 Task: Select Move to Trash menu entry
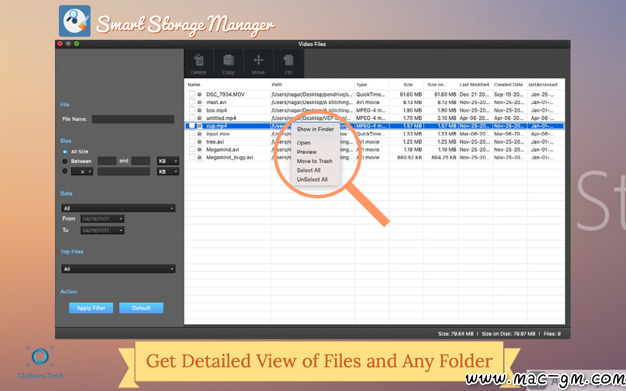point(314,161)
